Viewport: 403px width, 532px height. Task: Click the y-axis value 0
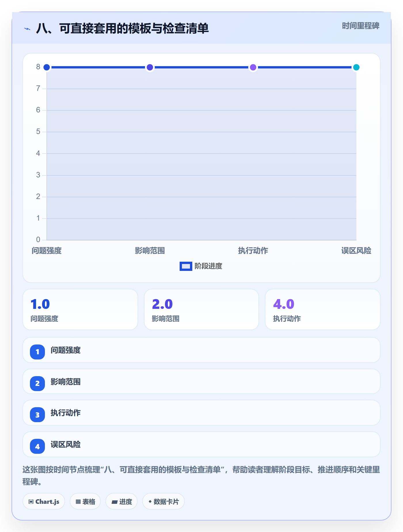click(38, 240)
